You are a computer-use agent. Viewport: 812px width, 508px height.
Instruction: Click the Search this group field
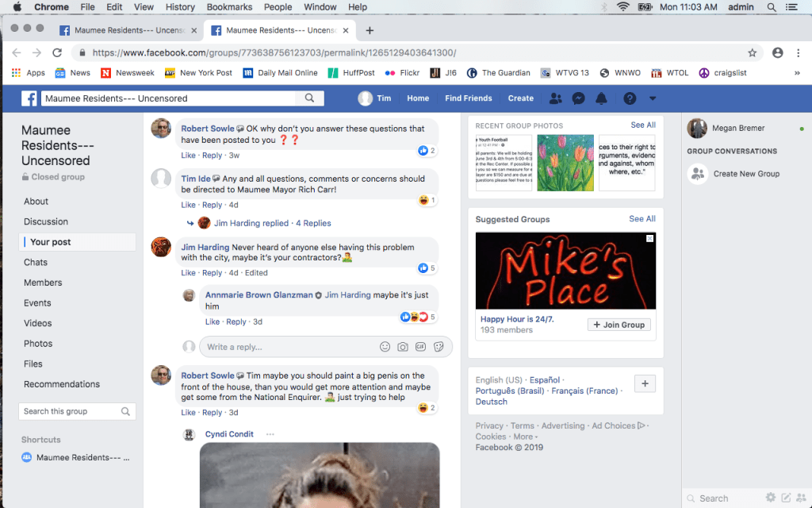click(x=70, y=411)
